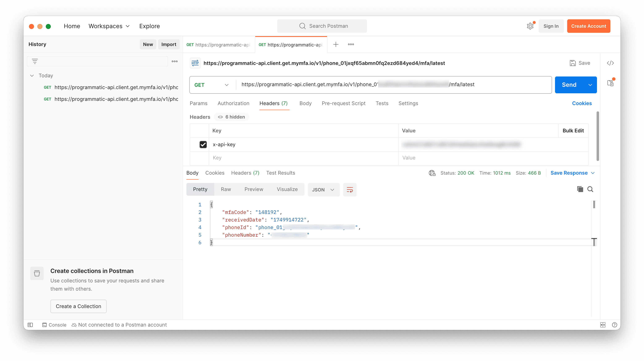Open the code snippet panel icon
The width and height of the screenshot is (644, 361).
tap(610, 63)
